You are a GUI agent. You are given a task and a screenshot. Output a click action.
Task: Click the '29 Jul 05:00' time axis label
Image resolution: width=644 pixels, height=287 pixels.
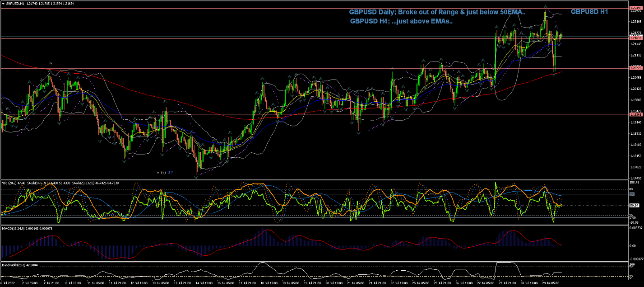click(550, 283)
